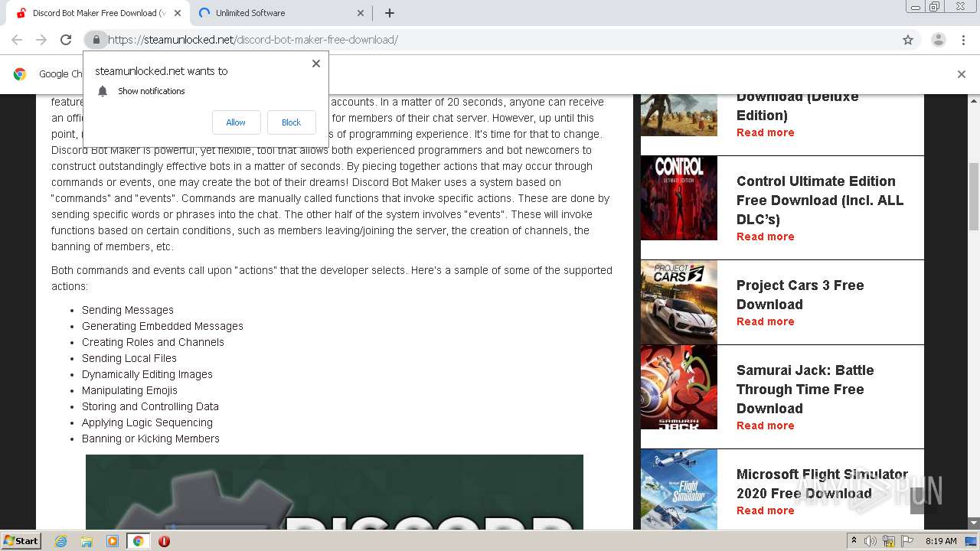The image size is (980, 551).
Task: Open the Samurai Jack cover thumbnail
Action: point(679,387)
